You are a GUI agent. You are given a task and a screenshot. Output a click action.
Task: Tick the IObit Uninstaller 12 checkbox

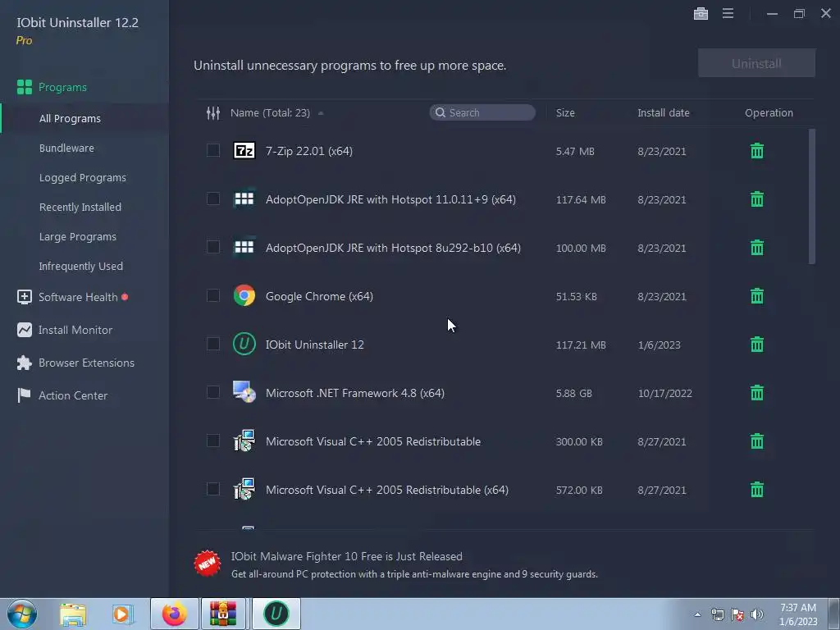click(x=213, y=344)
